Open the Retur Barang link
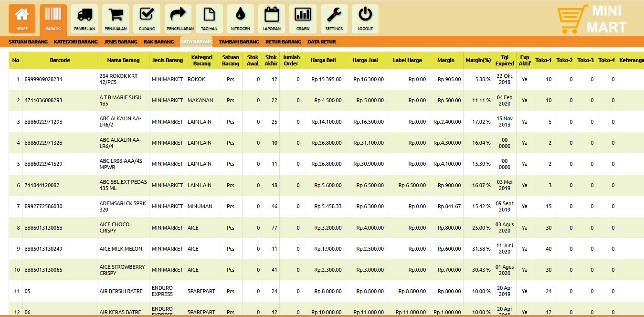 click(x=284, y=42)
